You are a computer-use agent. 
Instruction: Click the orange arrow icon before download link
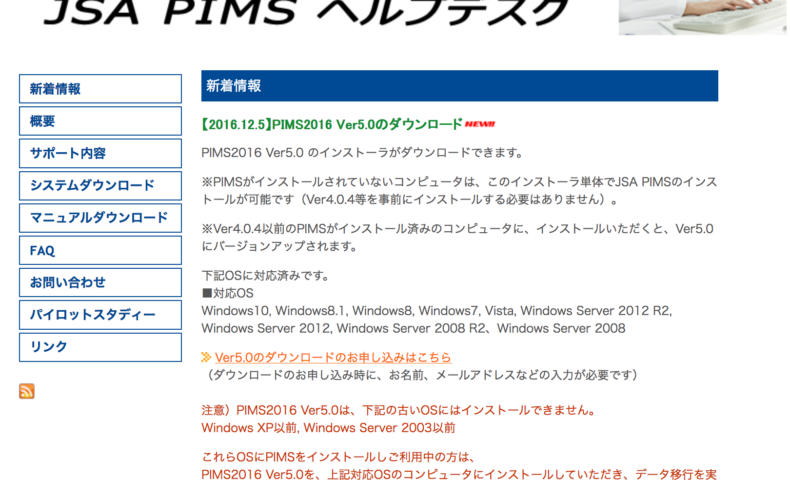(206, 357)
